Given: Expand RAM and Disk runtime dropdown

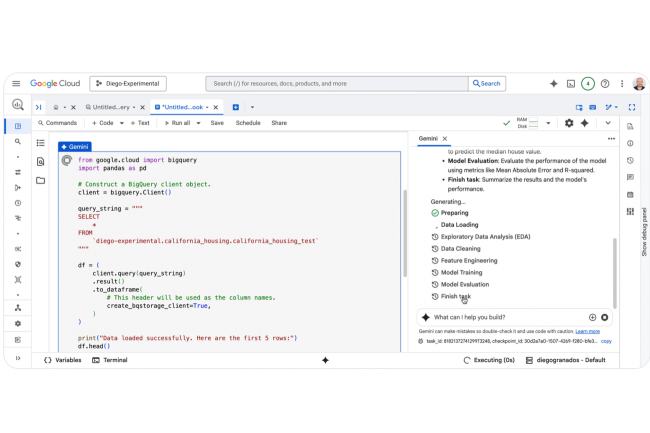Looking at the screenshot, I should (548, 123).
